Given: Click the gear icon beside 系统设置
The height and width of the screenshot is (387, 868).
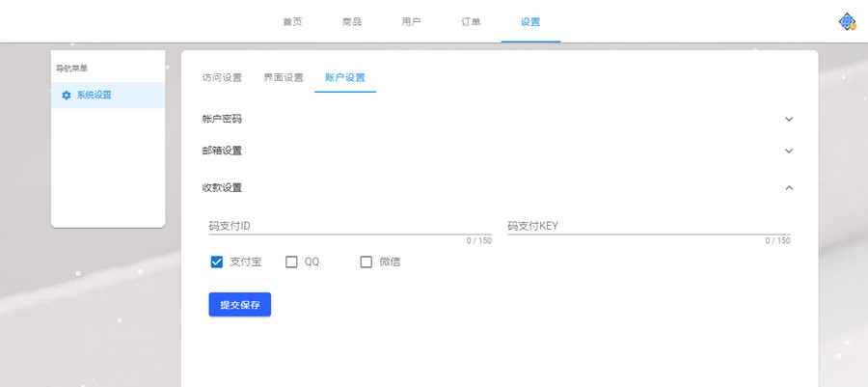Looking at the screenshot, I should [x=66, y=95].
